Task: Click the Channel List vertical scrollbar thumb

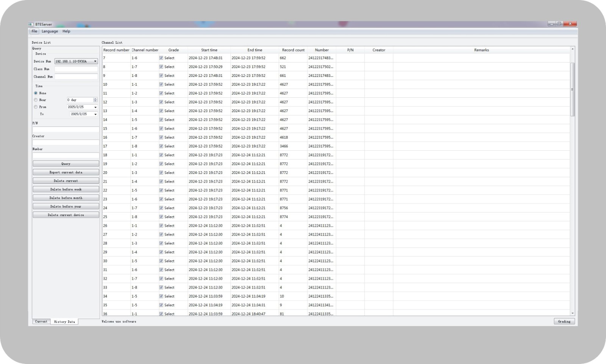Action: (572, 89)
